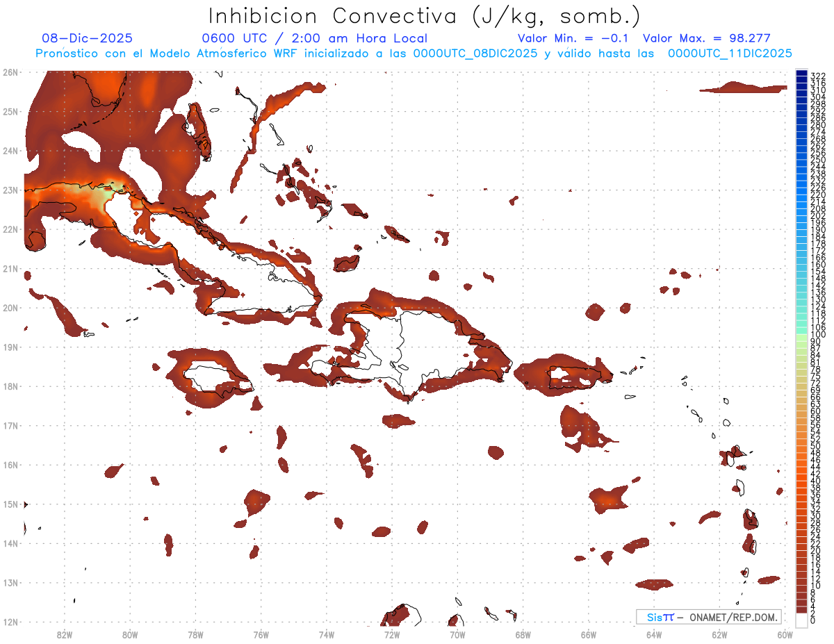Click the "12N" latitude label

[10, 622]
